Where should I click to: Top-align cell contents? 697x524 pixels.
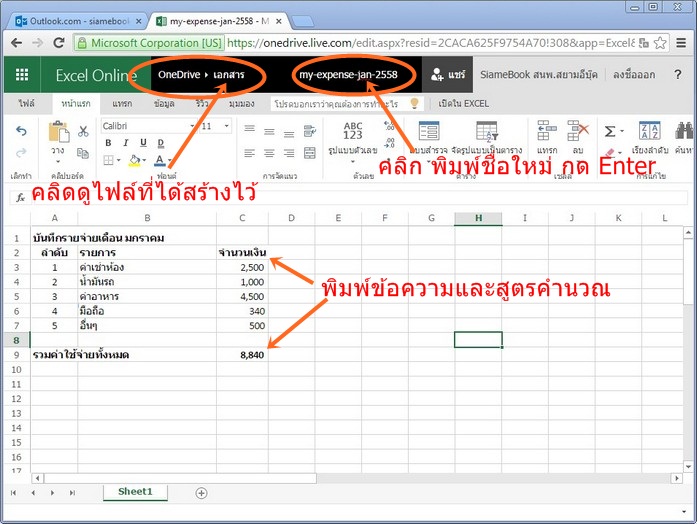249,128
